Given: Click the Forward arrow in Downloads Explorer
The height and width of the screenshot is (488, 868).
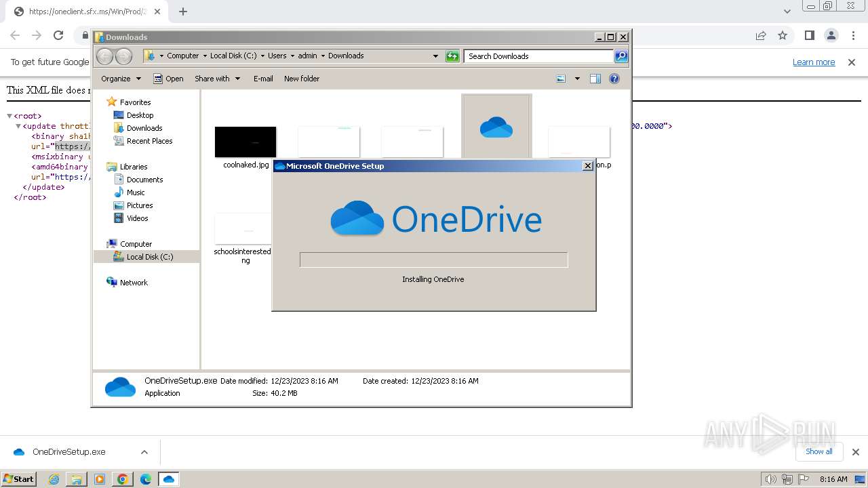Looking at the screenshot, I should [123, 56].
